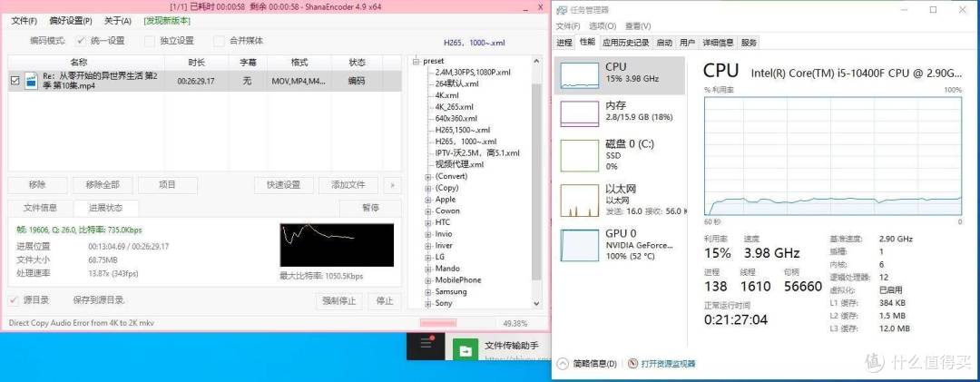Switch to the 应用历史记录 tab
Screen dimensions: 980x382
point(625,43)
